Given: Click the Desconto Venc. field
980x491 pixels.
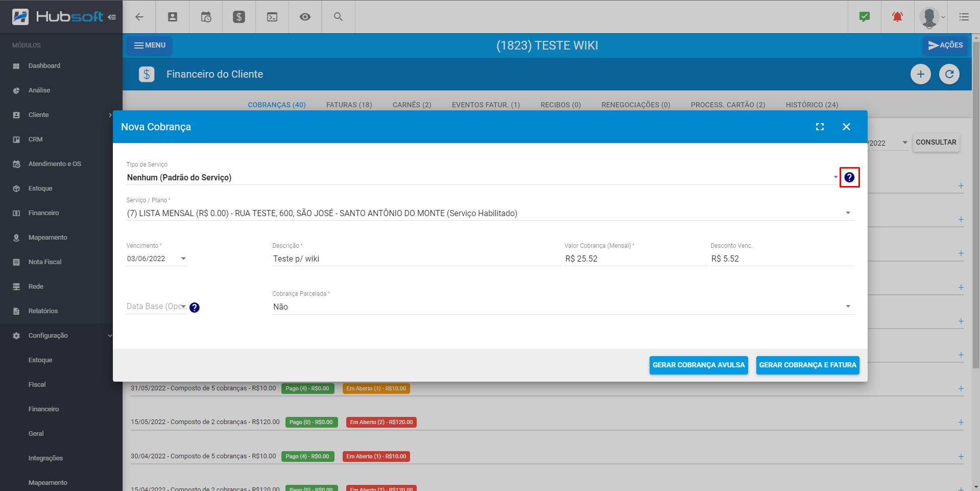Looking at the screenshot, I should click(782, 259).
